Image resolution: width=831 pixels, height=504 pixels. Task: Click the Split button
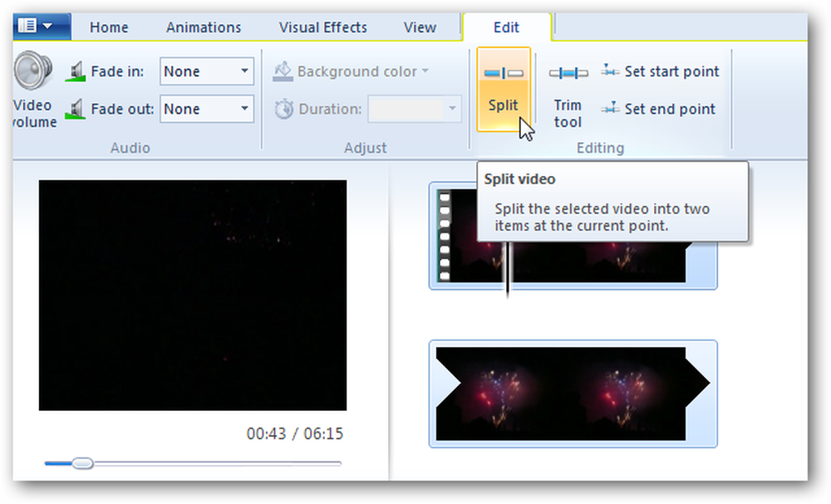pyautogui.click(x=503, y=89)
